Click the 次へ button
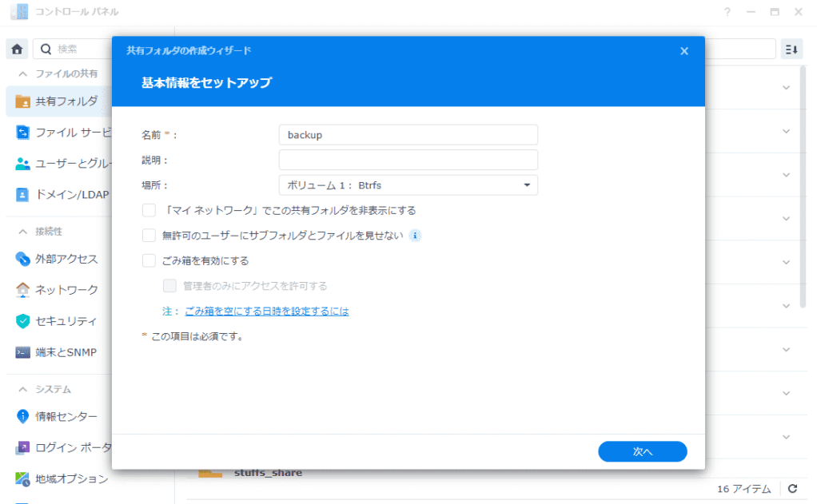The width and height of the screenshot is (817, 504). 642,451
